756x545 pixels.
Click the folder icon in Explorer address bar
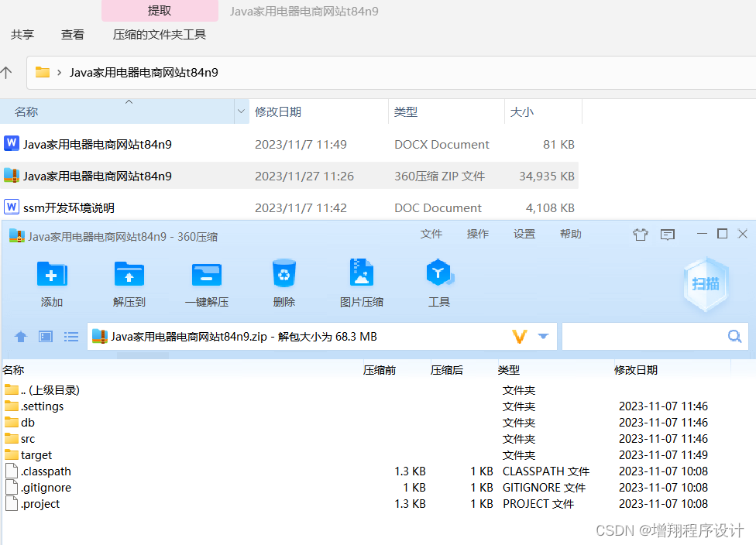tap(43, 72)
